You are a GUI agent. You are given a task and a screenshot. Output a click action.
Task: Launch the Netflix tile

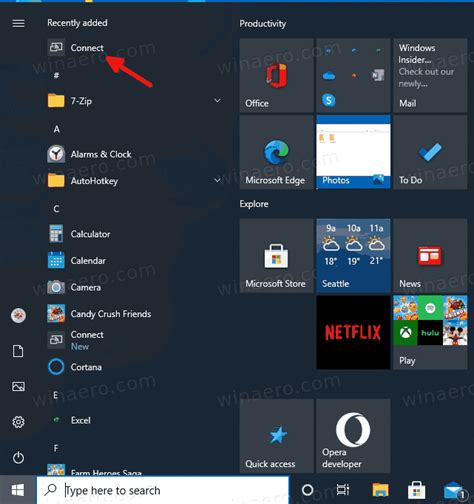353,332
